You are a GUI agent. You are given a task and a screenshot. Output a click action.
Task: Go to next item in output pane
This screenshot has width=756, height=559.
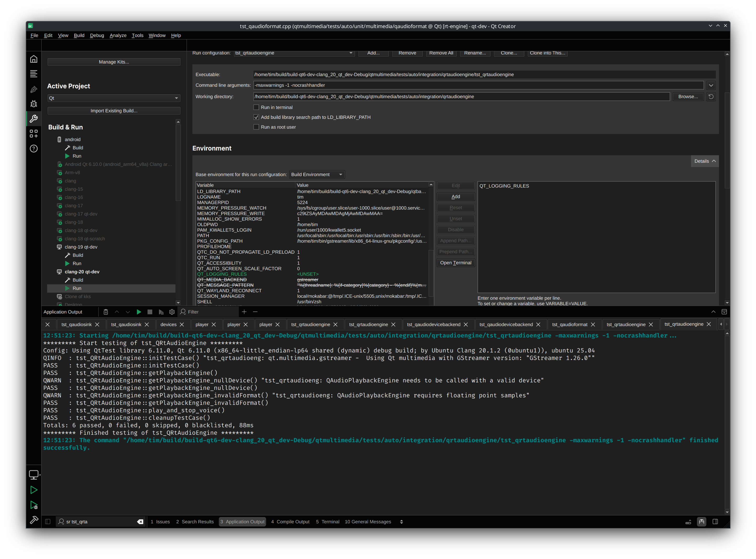coord(128,312)
